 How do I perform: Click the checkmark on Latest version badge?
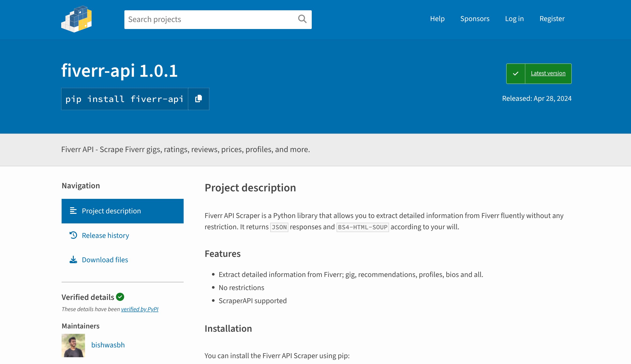(x=516, y=73)
